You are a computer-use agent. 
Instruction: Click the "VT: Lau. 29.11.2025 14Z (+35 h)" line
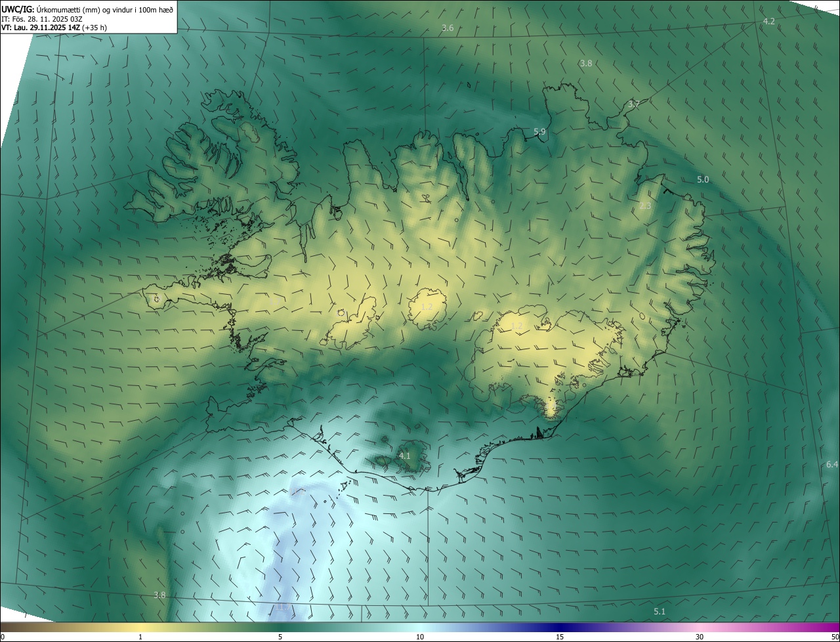(x=54, y=28)
